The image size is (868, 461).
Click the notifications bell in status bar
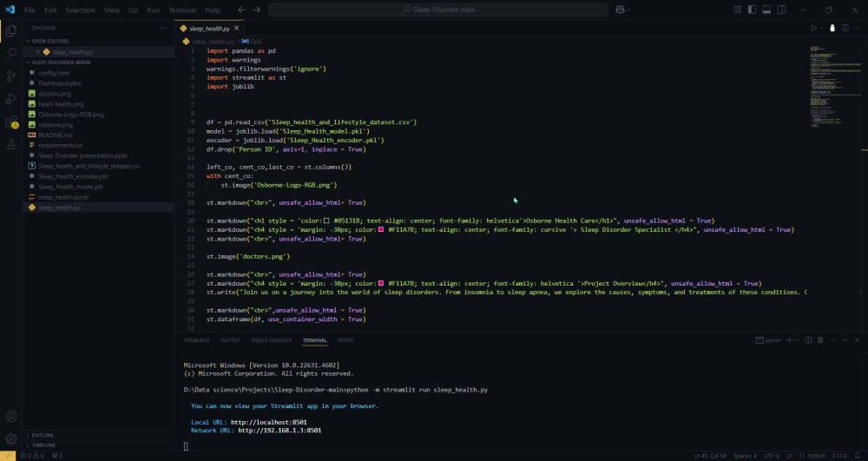pyautogui.click(x=858, y=456)
